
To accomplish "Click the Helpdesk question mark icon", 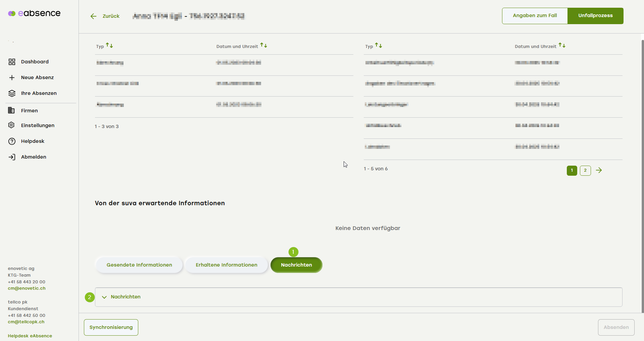I will tap(12, 141).
